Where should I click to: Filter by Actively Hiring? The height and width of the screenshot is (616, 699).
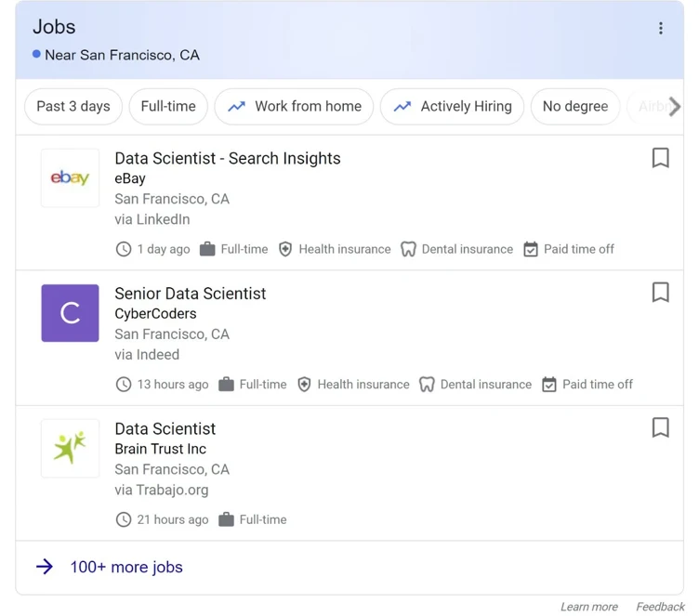(452, 107)
